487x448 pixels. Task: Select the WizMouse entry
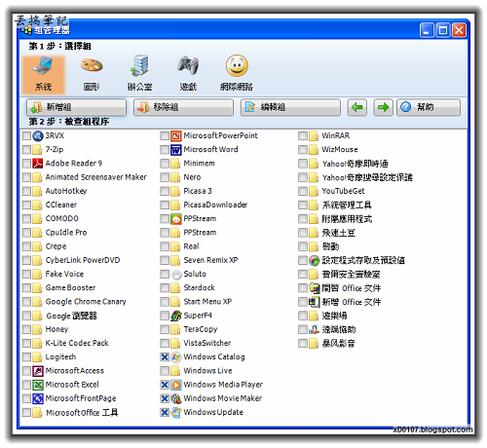tap(340, 150)
